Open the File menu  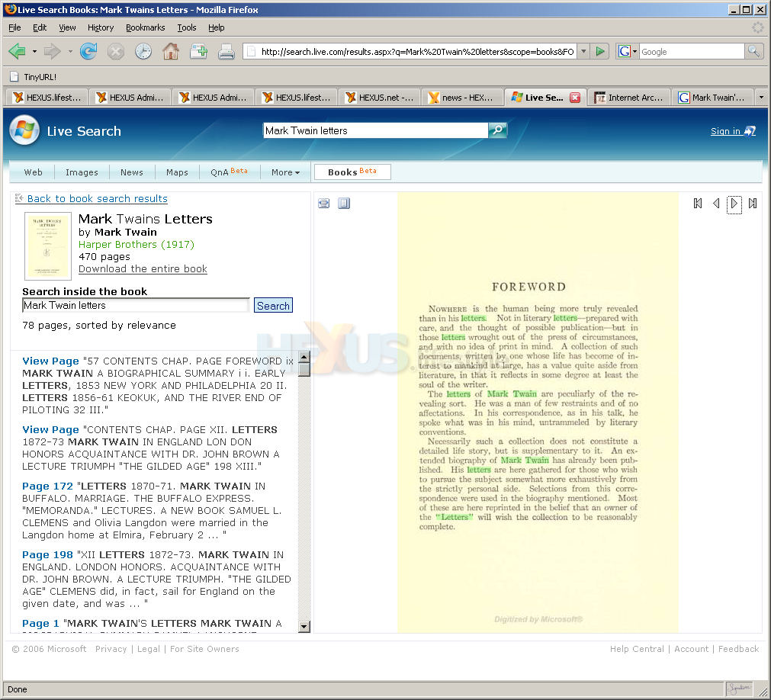pyautogui.click(x=14, y=27)
